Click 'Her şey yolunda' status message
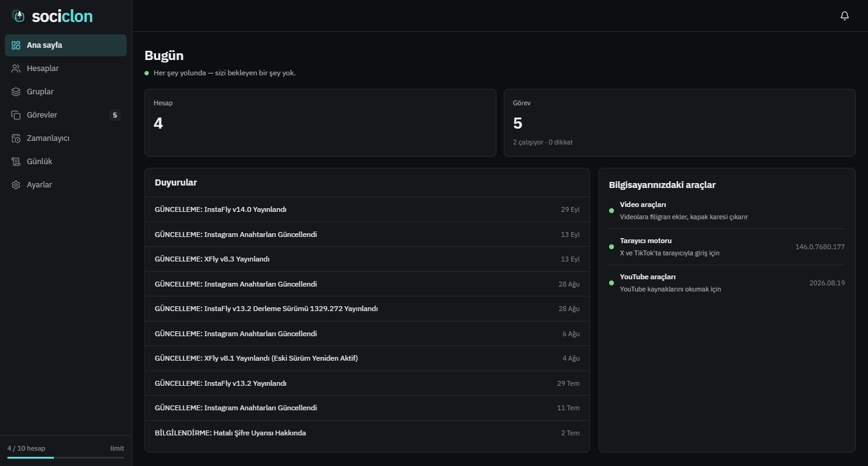The width and height of the screenshot is (868, 466). [225, 73]
